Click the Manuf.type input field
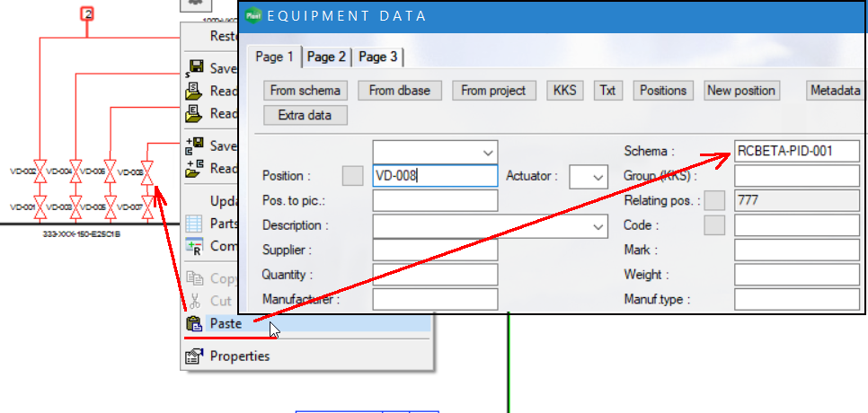The image size is (868, 413). coord(797,300)
